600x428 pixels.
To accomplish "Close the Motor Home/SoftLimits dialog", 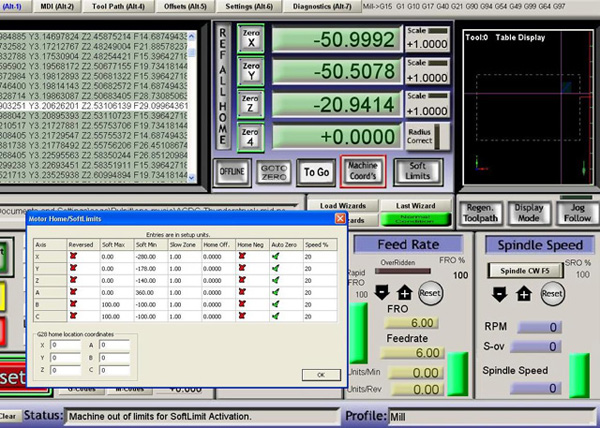I will (x=340, y=218).
